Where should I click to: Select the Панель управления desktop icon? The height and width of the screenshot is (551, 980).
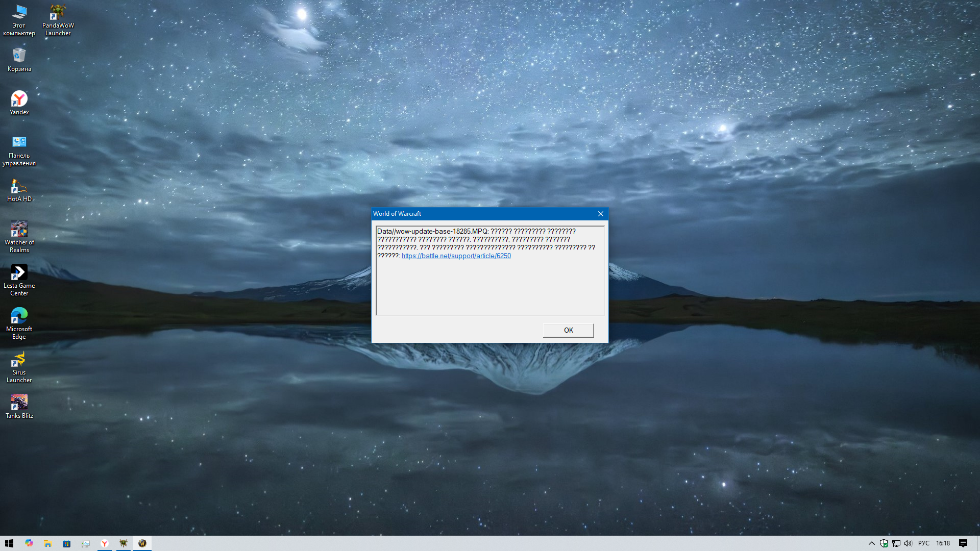pos(19,151)
